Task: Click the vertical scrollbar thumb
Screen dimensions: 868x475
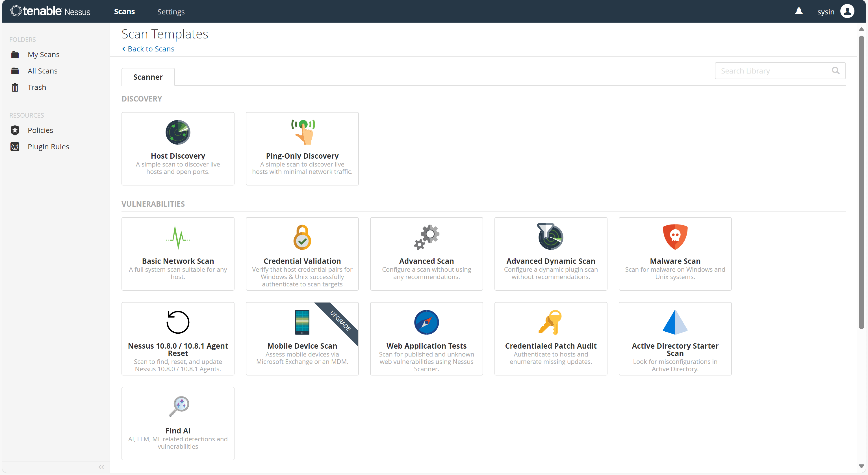Action: click(x=861, y=182)
